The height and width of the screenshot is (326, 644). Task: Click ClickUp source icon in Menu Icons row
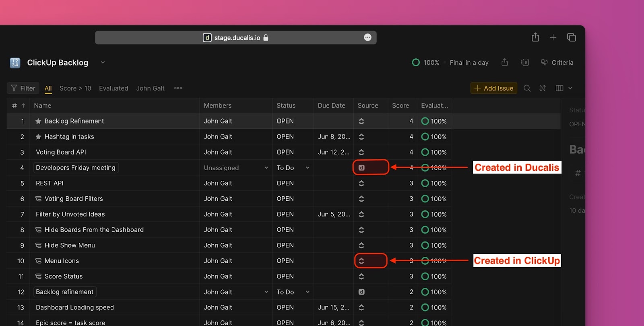tap(361, 261)
